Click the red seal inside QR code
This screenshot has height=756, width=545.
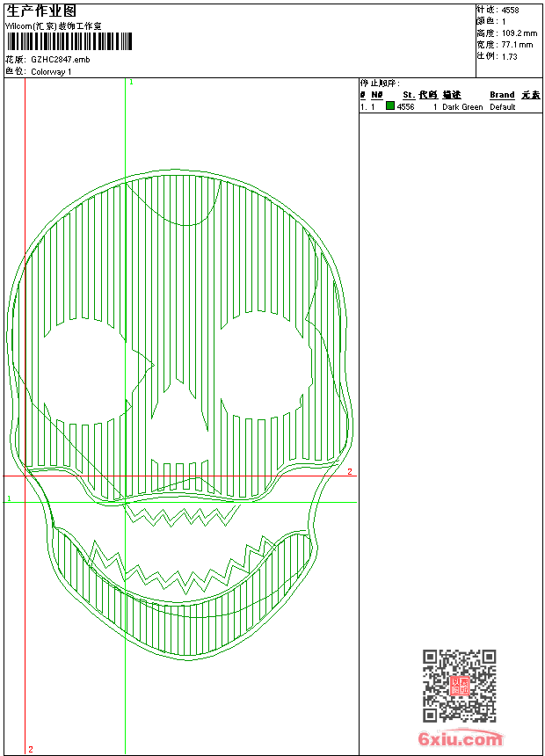click(x=459, y=687)
